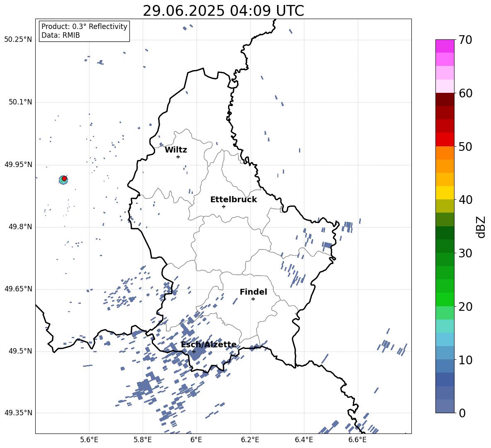Pick the magenta swatch at top of colorbar
Image resolution: width=491 pixels, height=448 pixels.
445,46
